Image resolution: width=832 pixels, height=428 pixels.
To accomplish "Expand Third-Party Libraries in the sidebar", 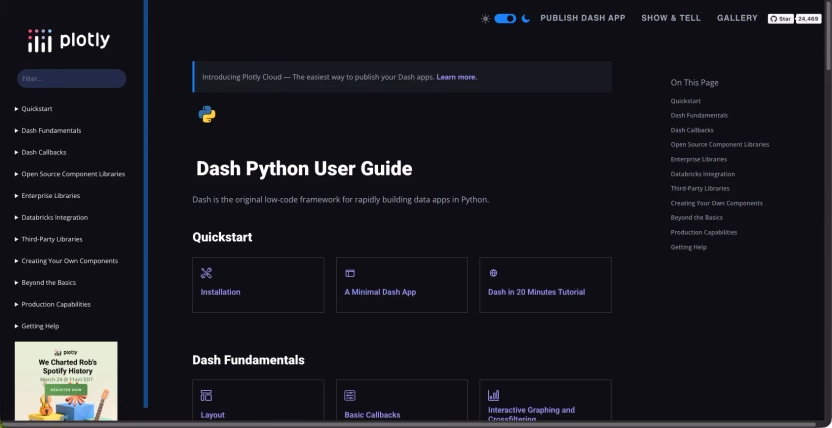I will pyautogui.click(x=48, y=239).
